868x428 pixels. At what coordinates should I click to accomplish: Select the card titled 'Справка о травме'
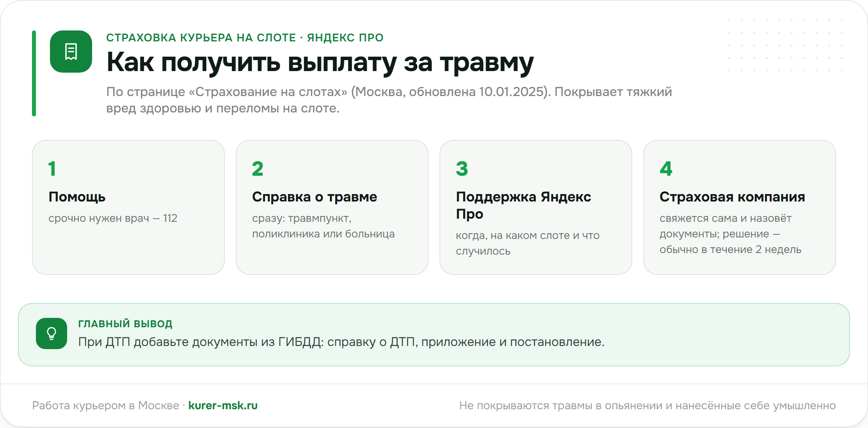332,207
